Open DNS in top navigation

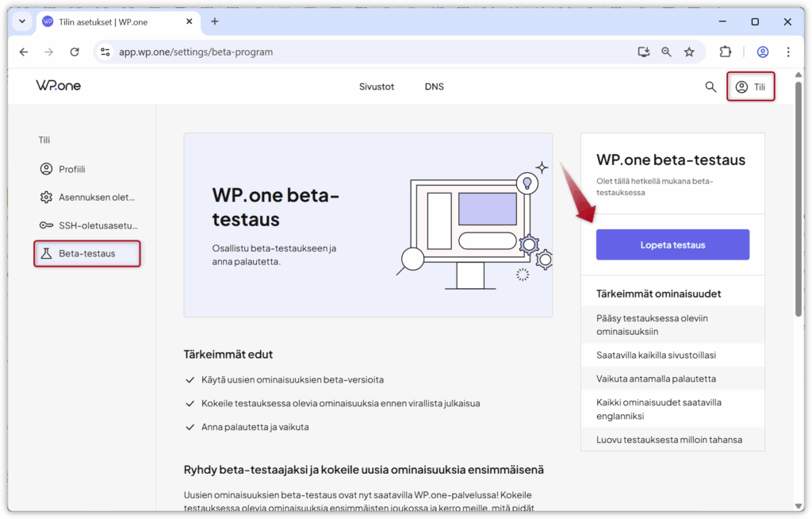point(434,86)
